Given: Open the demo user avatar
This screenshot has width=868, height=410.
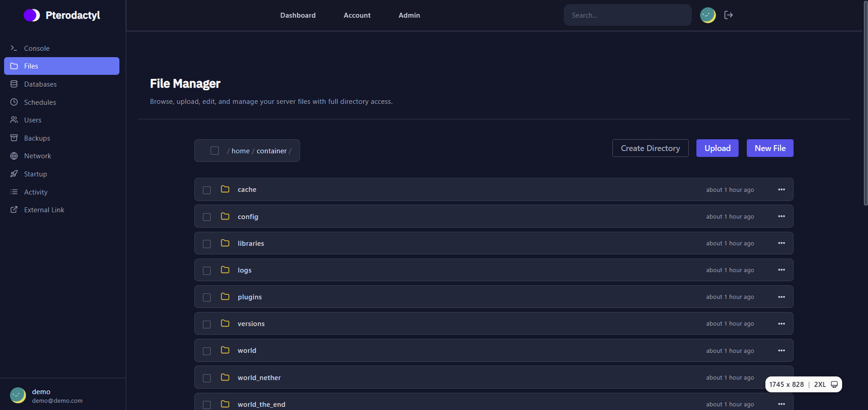Looking at the screenshot, I should point(18,395).
